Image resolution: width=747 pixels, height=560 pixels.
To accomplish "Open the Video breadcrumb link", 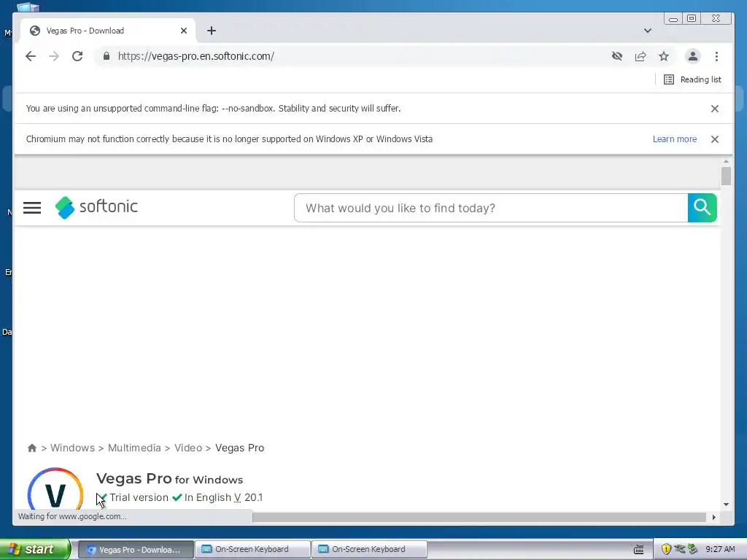I will (x=188, y=448).
